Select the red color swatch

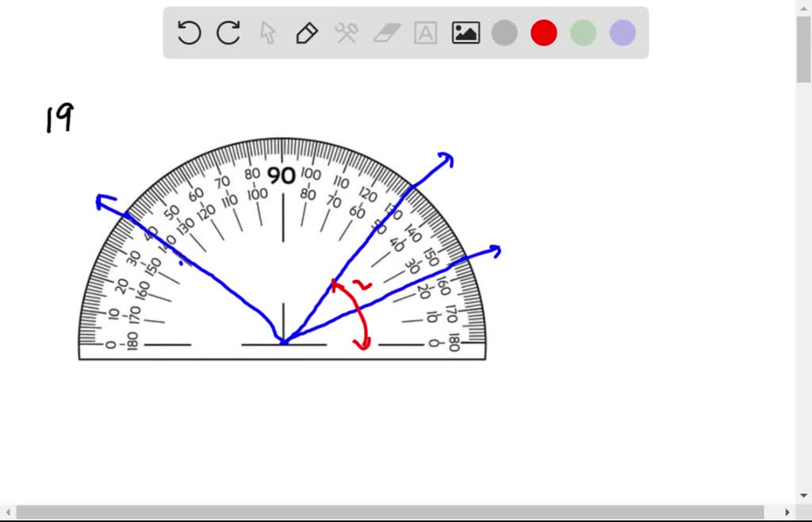[544, 33]
